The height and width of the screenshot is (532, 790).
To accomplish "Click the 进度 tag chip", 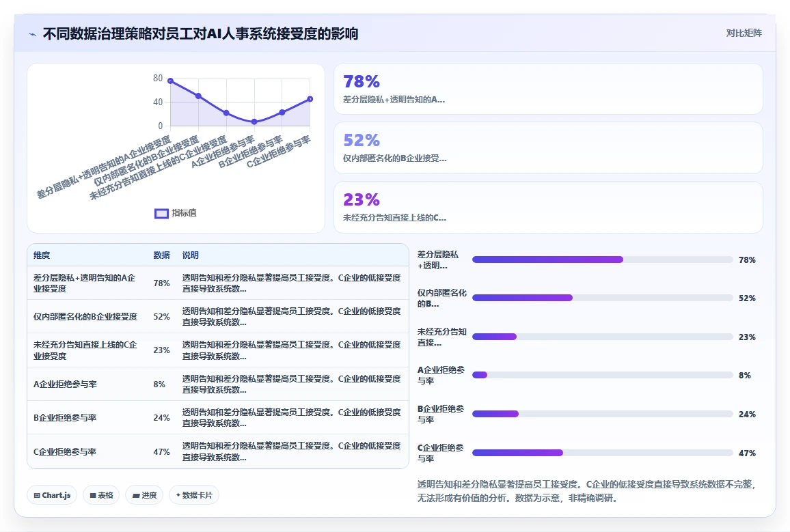I will click(144, 495).
